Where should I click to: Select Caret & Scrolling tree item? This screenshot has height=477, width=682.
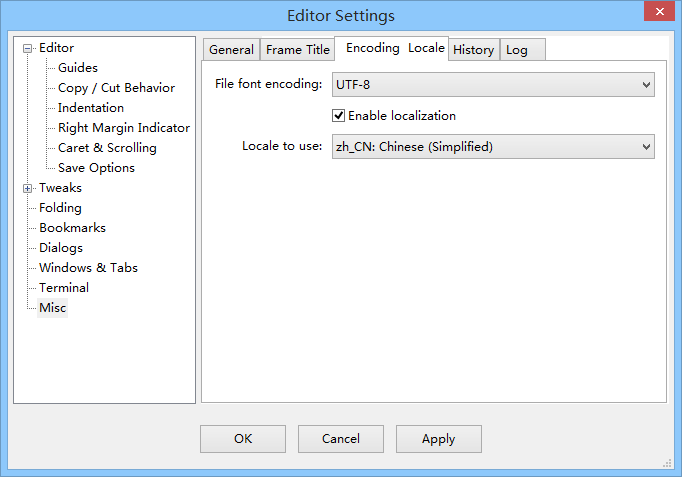click(107, 148)
